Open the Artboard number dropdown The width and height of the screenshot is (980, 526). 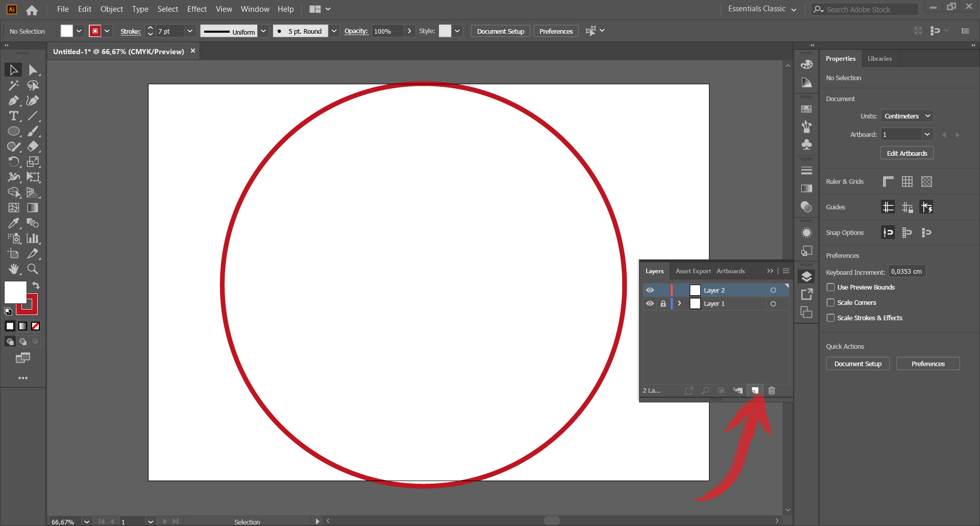tap(927, 135)
